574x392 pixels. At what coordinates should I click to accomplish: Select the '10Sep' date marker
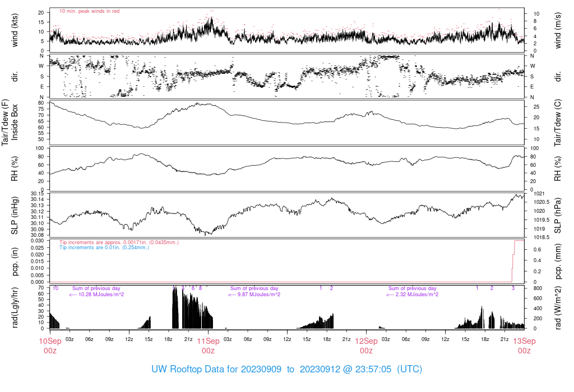(x=50, y=341)
